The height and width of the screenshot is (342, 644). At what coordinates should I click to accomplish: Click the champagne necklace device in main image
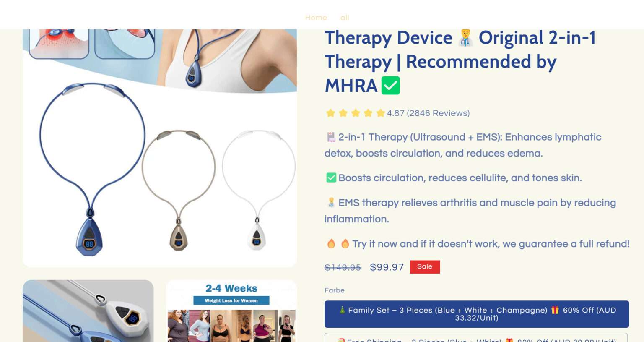pyautogui.click(x=179, y=190)
